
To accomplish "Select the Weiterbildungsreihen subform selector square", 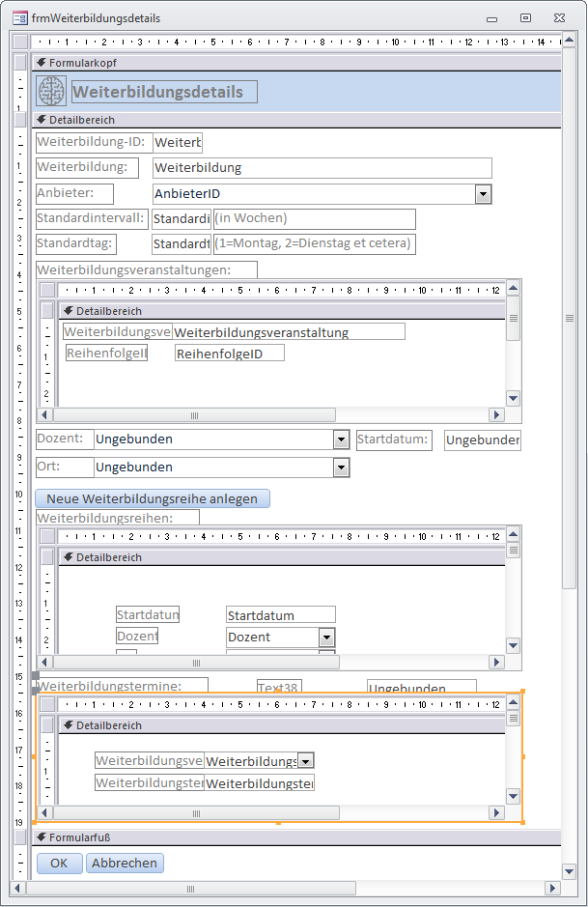I will tap(47, 536).
